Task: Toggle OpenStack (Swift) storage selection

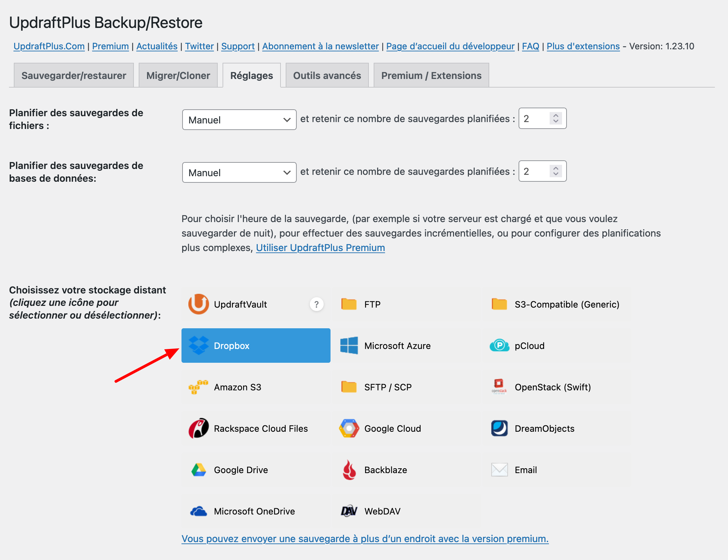Action: click(x=552, y=387)
